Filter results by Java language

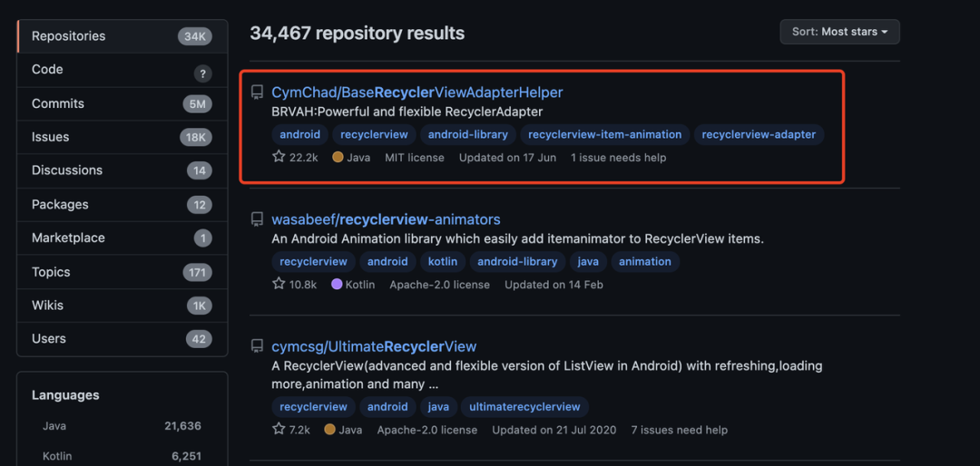pyautogui.click(x=54, y=425)
